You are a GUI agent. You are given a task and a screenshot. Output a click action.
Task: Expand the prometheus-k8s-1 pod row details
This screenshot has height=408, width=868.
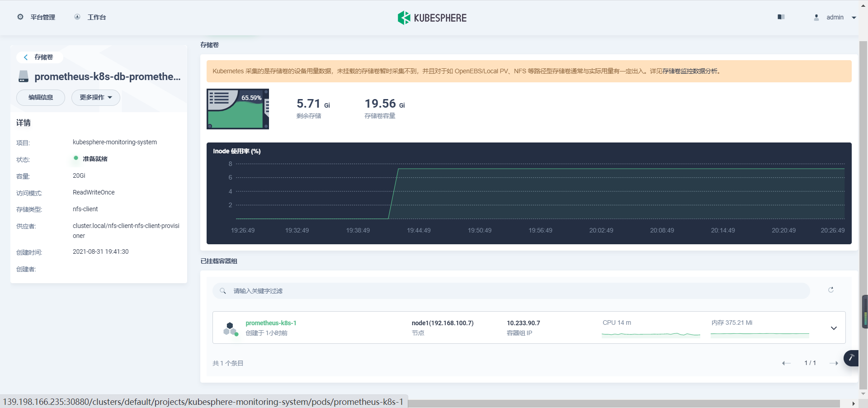(x=834, y=328)
